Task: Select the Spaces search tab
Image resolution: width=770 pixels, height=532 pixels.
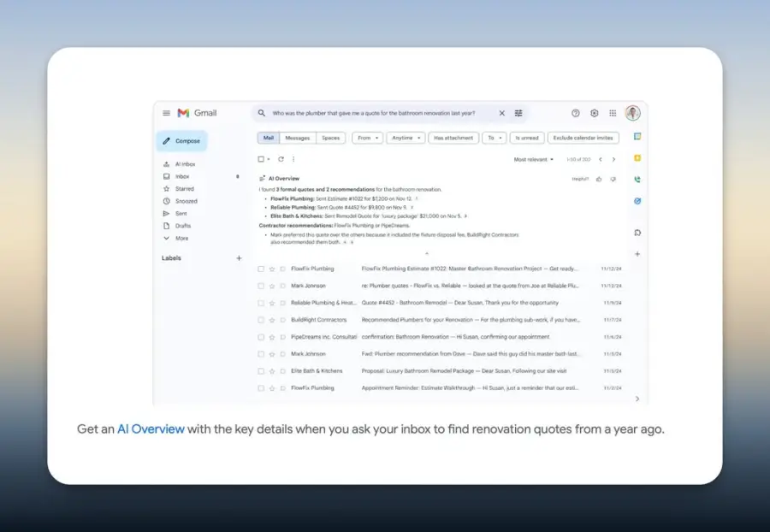Action: 330,138
